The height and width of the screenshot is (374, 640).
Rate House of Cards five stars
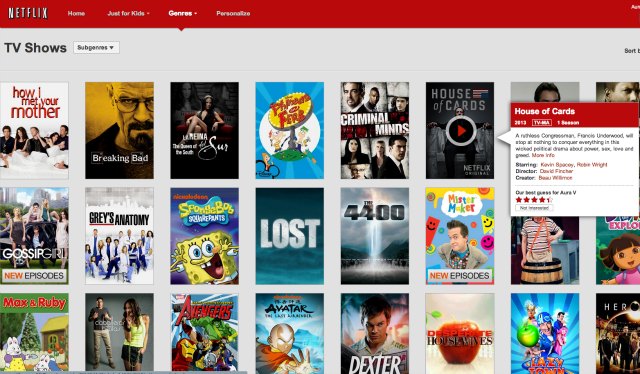pos(549,200)
